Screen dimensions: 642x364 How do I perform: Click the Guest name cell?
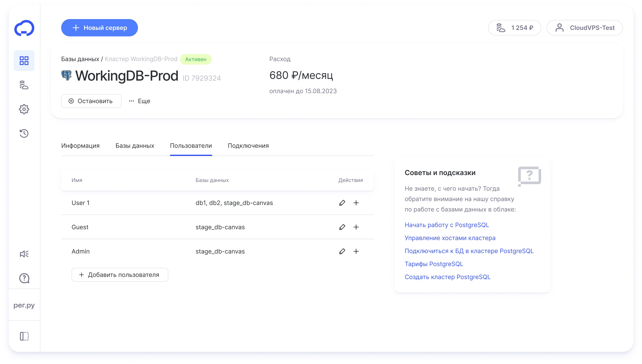[x=80, y=227]
